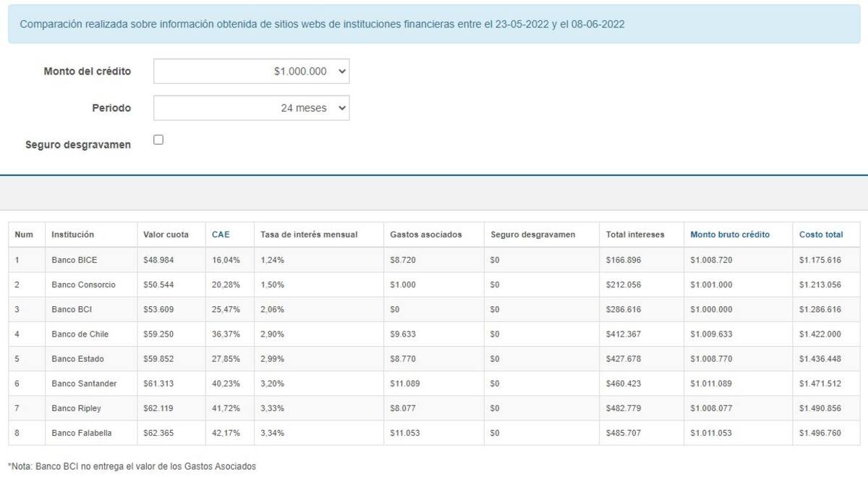Select the Banco Ripley row

tap(434, 408)
